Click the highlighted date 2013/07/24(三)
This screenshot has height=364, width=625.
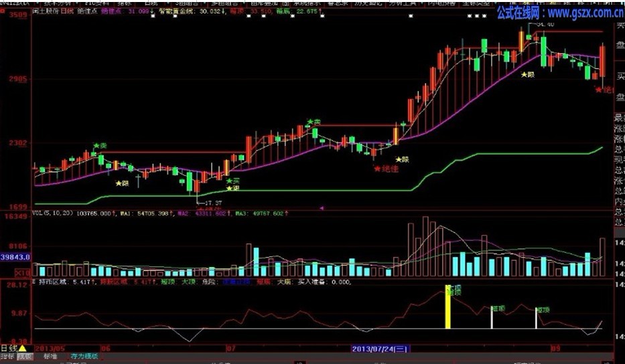[380, 349]
